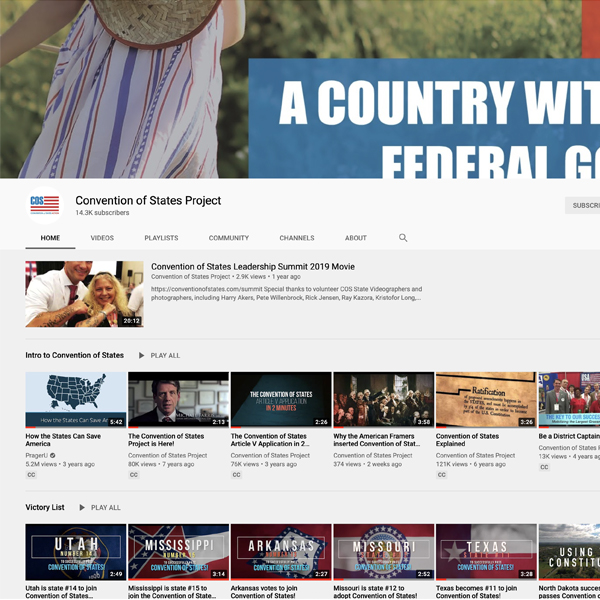This screenshot has width=600, height=600.
Task: Click the channel search magnifier icon
Action: pos(403,238)
